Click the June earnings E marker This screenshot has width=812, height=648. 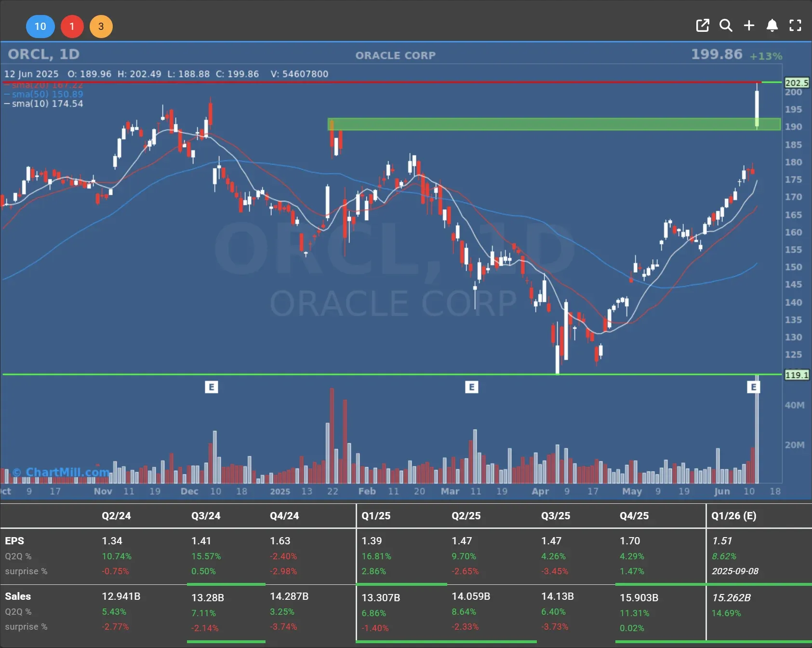click(753, 387)
